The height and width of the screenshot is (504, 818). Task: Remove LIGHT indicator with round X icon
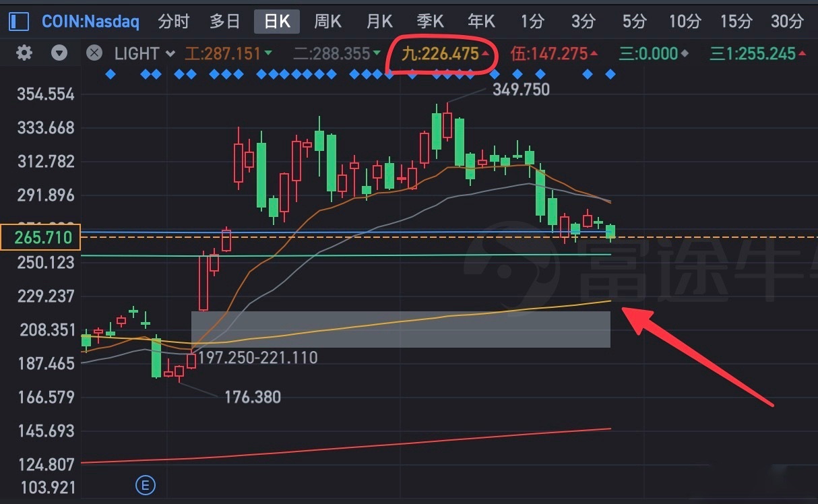point(94,53)
